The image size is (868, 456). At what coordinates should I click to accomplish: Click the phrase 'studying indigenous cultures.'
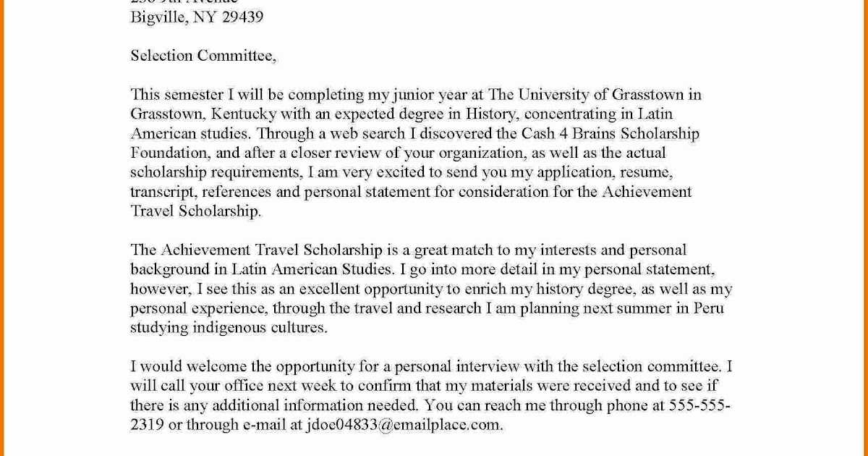point(229,328)
